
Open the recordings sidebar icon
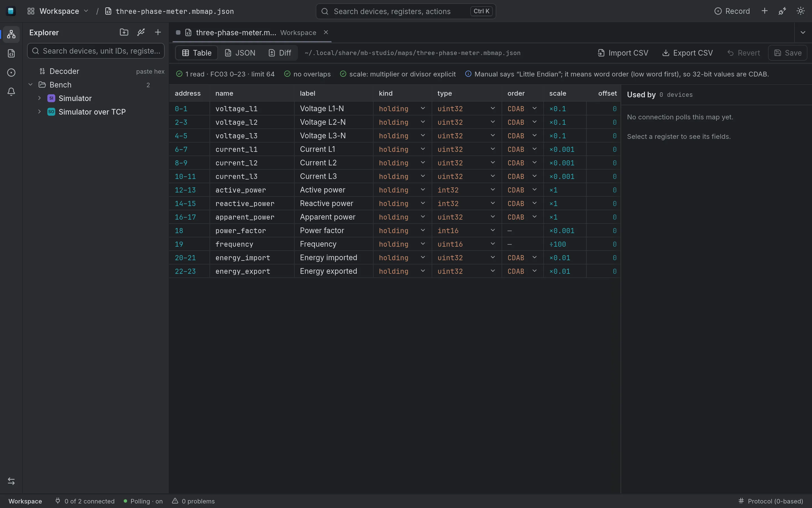click(11, 73)
